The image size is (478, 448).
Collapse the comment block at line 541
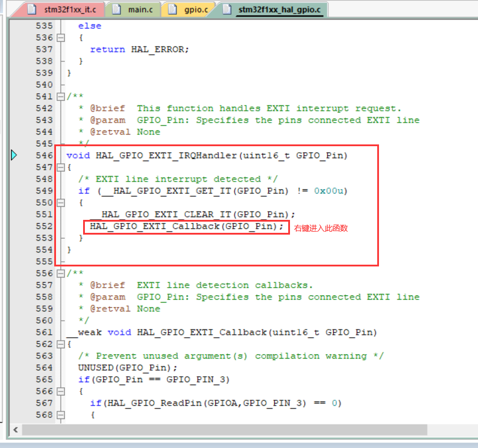click(62, 96)
